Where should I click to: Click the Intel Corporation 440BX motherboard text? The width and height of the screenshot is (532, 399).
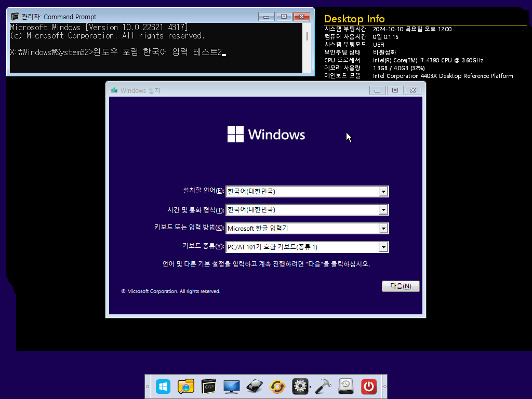click(443, 76)
